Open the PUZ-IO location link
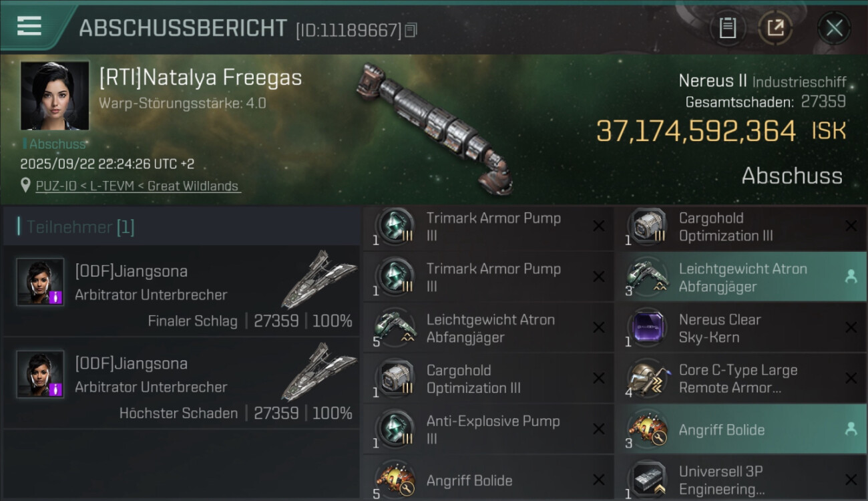Screen dimensions: 868x501 (138, 186)
